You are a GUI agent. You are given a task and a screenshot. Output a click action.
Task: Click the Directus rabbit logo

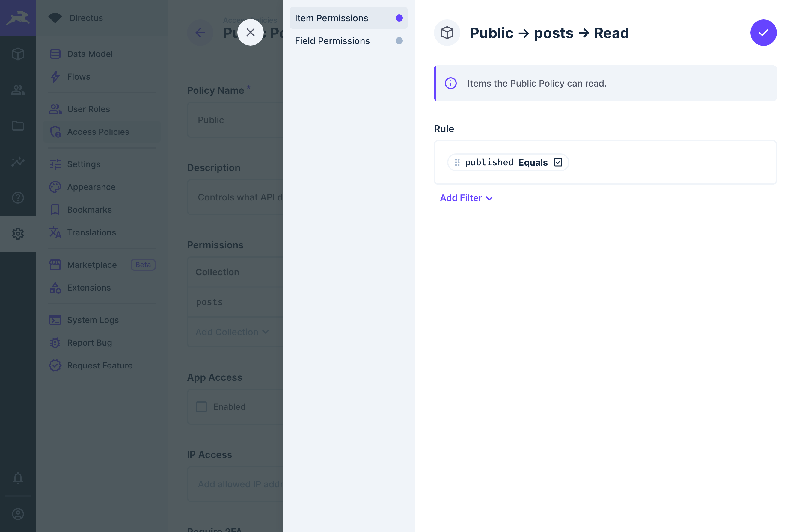point(18,18)
